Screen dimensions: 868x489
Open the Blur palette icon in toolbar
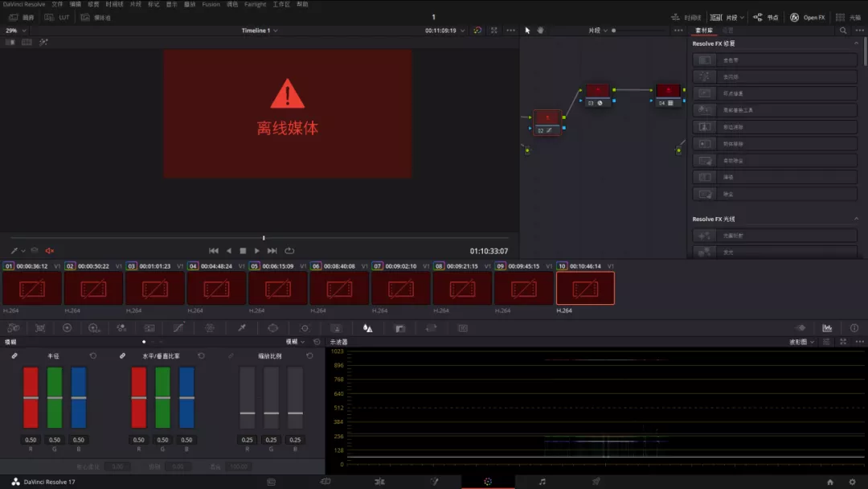tap(367, 328)
